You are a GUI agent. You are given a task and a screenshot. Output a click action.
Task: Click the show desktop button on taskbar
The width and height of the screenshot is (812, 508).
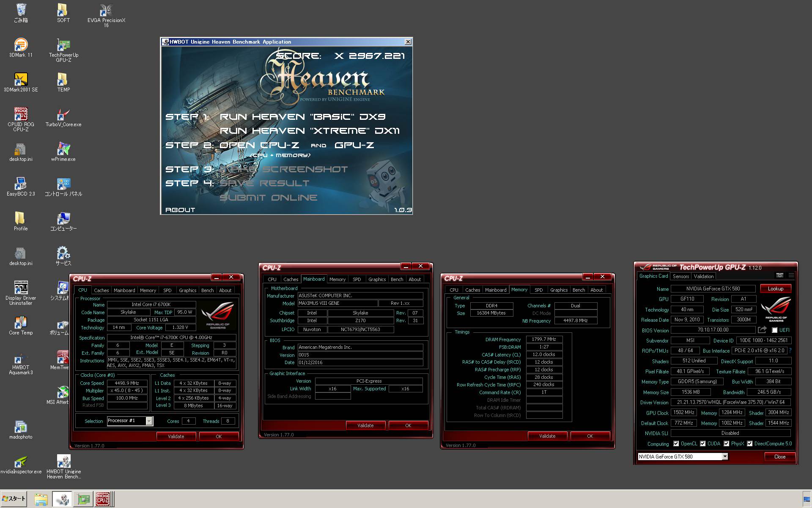[x=807, y=499]
